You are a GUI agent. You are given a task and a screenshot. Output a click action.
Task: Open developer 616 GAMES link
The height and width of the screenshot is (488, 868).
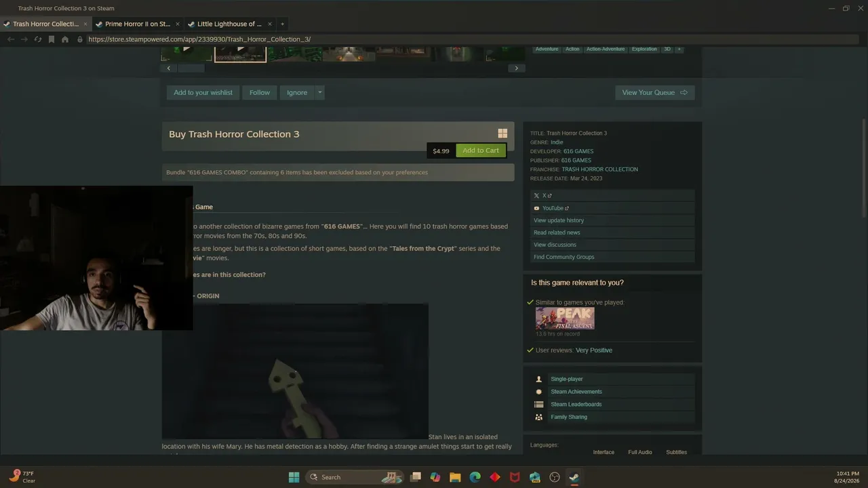578,151
